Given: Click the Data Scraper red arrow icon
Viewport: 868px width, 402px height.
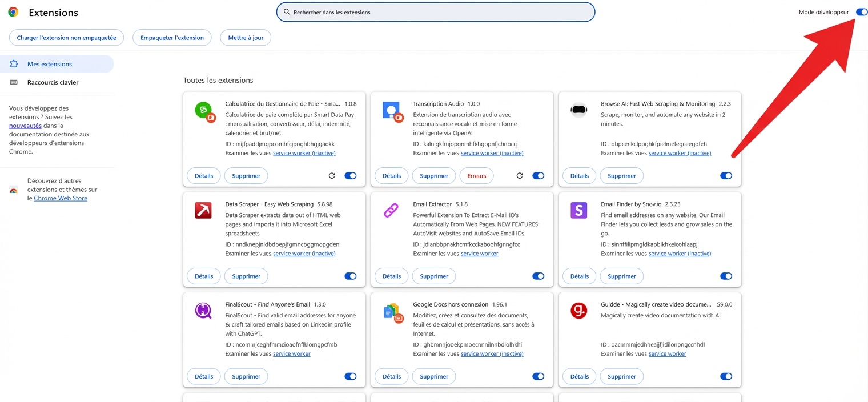Looking at the screenshot, I should pos(203,210).
